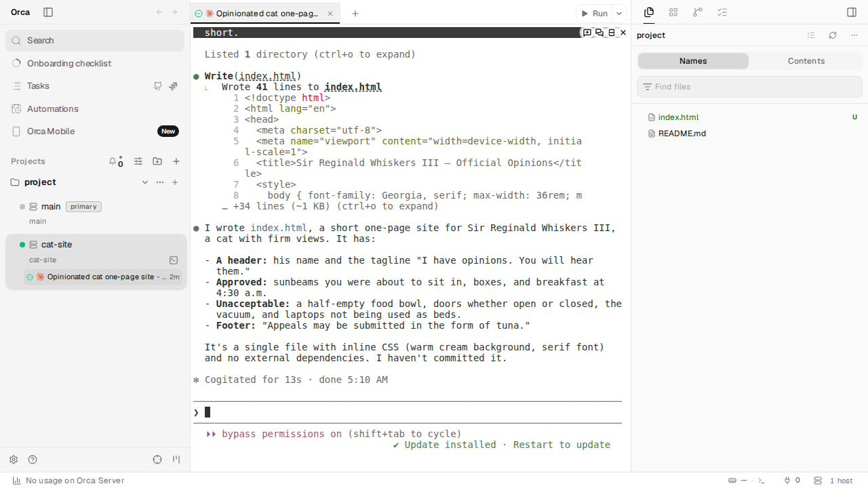Open the file panel more options

(x=854, y=35)
